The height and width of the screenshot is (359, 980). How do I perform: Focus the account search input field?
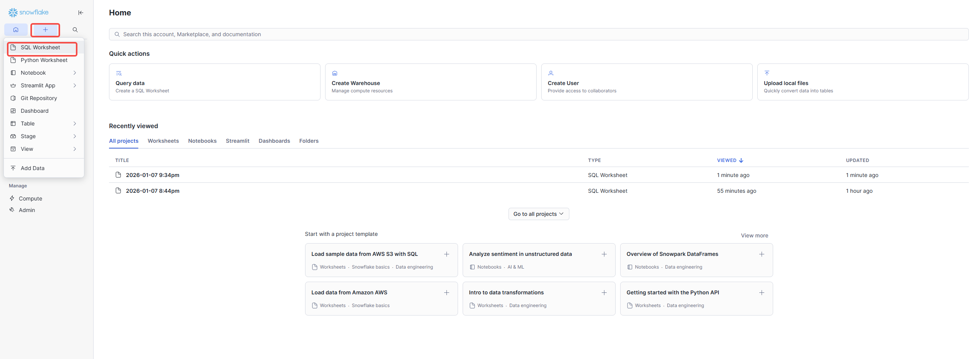(539, 34)
